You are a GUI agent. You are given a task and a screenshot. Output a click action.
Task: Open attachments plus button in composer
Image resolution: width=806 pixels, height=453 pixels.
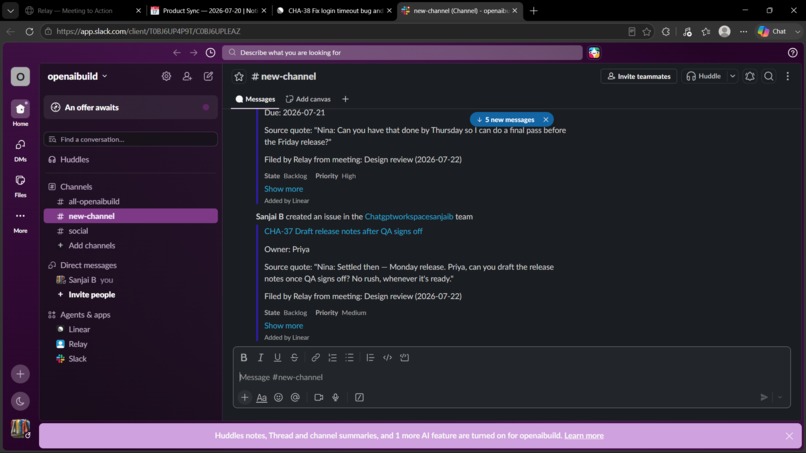pyautogui.click(x=245, y=397)
